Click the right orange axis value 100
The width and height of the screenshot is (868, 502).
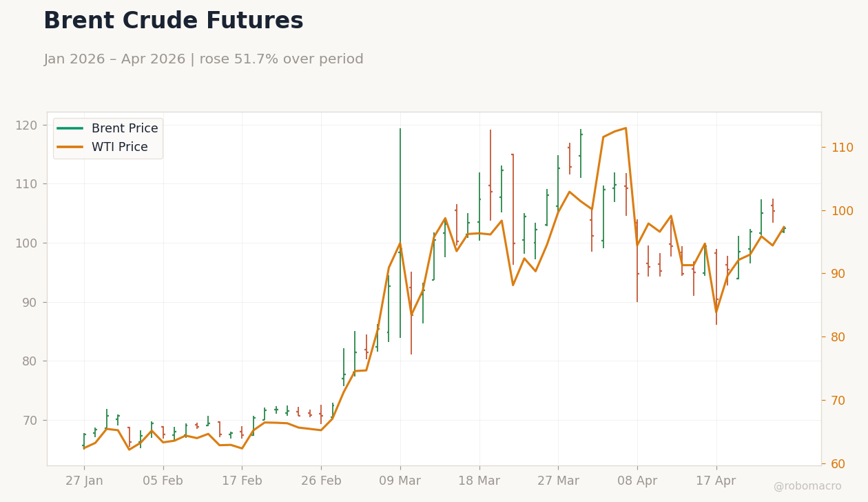[842, 211]
